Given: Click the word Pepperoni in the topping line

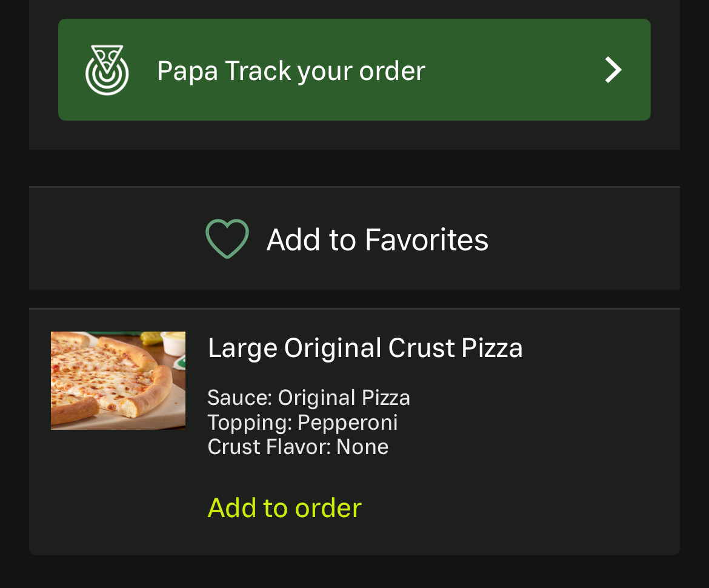Looking at the screenshot, I should coord(348,423).
